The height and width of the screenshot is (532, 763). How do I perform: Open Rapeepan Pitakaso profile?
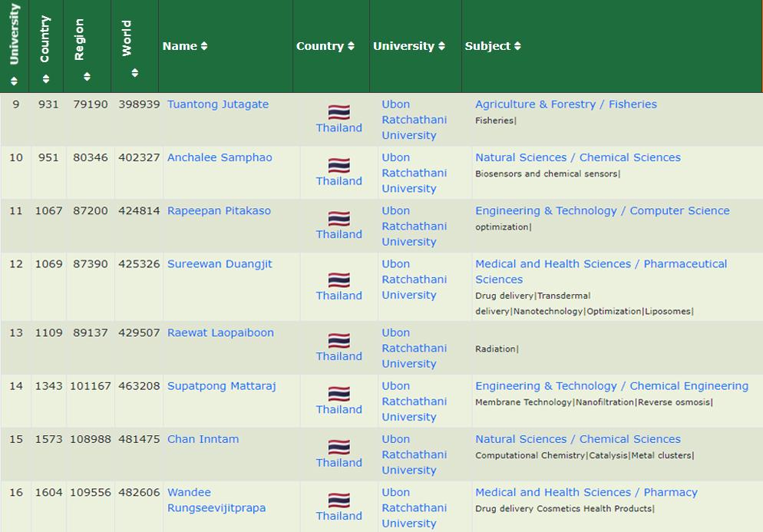click(x=219, y=210)
